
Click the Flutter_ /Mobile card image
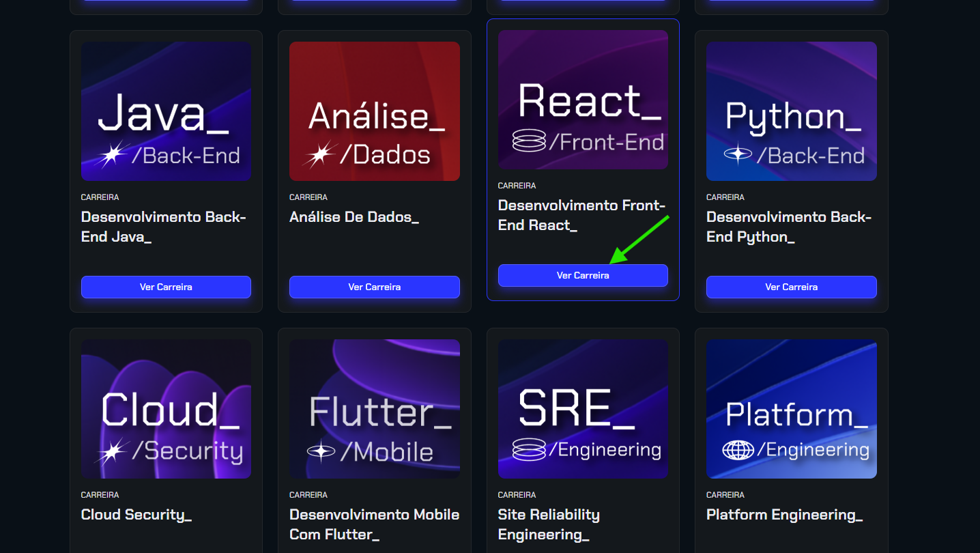[375, 409]
